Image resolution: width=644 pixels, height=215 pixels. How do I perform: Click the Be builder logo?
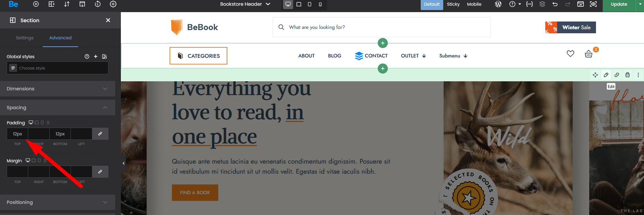point(13,4)
